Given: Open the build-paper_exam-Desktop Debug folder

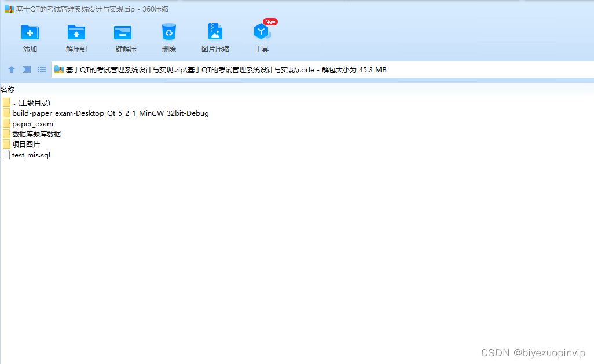Looking at the screenshot, I should 110,113.
